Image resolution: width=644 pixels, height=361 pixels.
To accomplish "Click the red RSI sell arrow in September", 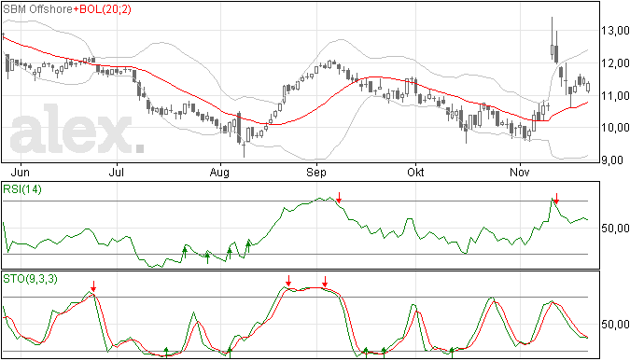I will coord(339,198).
